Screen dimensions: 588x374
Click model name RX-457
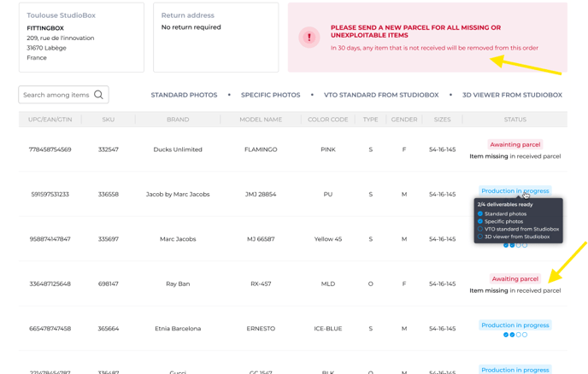[x=261, y=283]
